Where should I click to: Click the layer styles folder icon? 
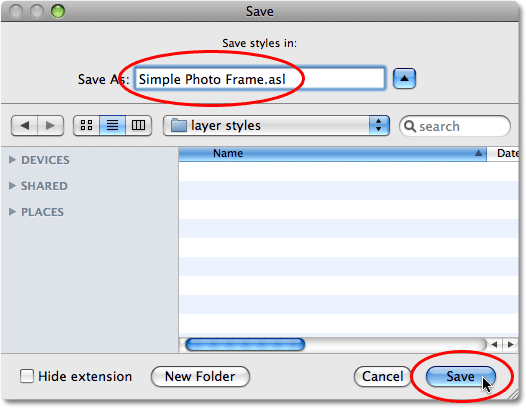(x=178, y=126)
